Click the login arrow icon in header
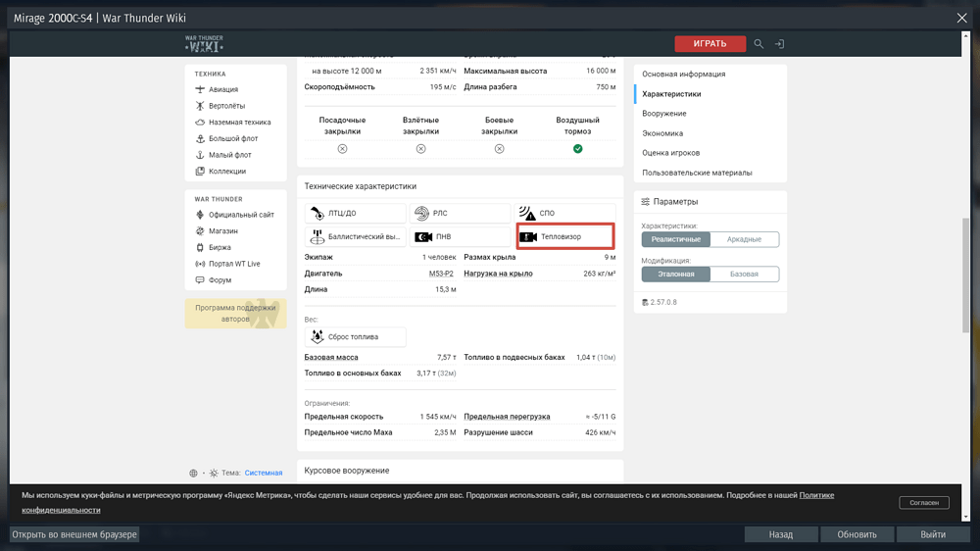 (779, 44)
